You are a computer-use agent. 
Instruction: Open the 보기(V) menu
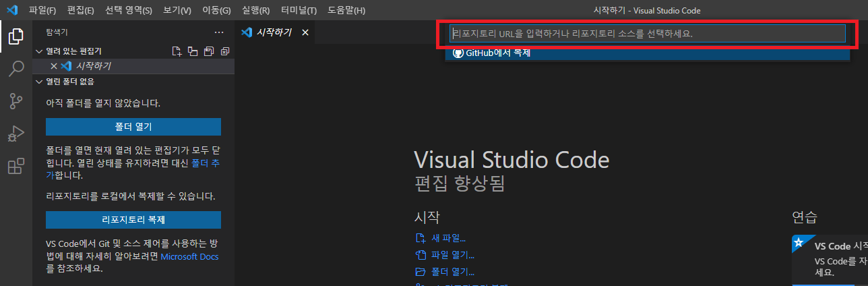pyautogui.click(x=177, y=10)
